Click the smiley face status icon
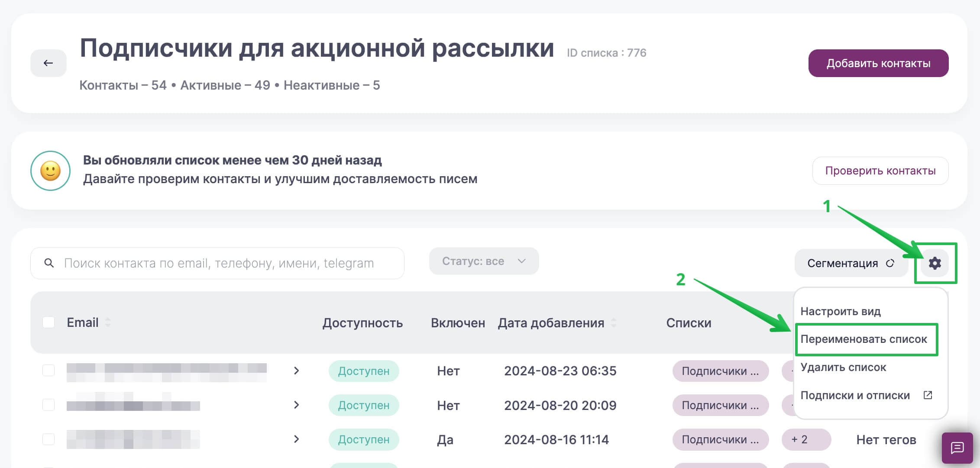The image size is (980, 468). click(x=50, y=171)
